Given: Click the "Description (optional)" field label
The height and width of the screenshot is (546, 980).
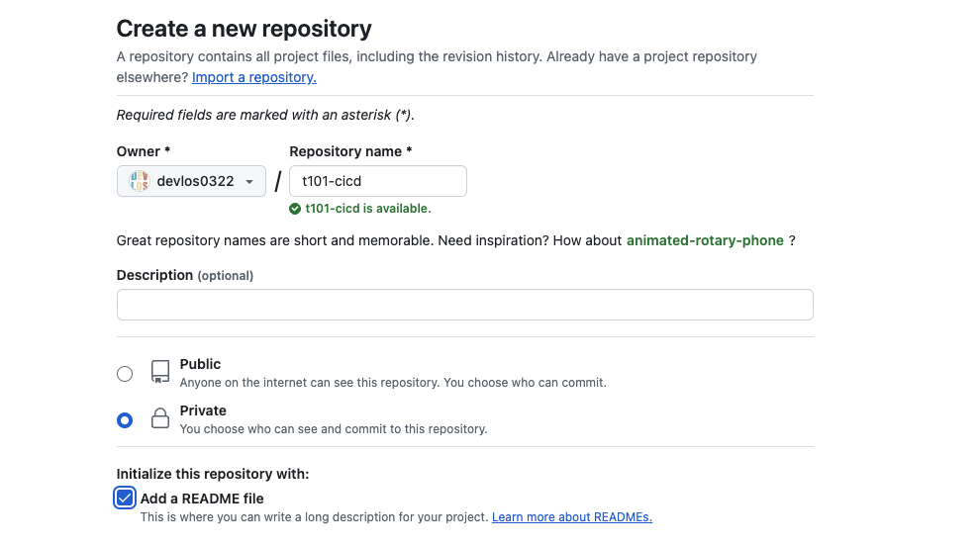Looking at the screenshot, I should tap(184, 275).
